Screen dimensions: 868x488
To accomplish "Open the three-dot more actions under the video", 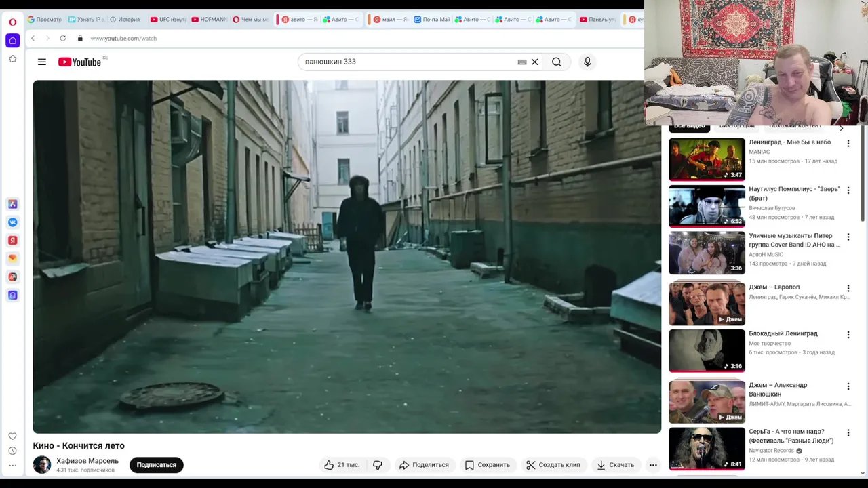I will tap(653, 464).
